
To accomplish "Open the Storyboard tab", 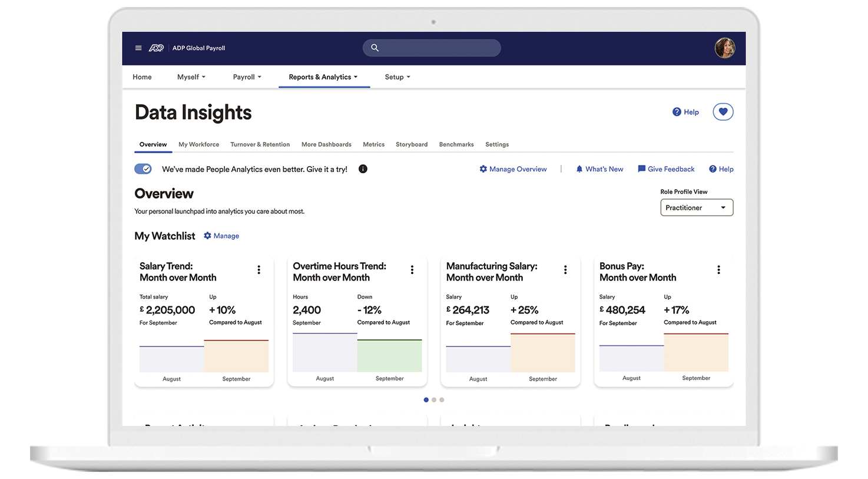I will (x=412, y=144).
